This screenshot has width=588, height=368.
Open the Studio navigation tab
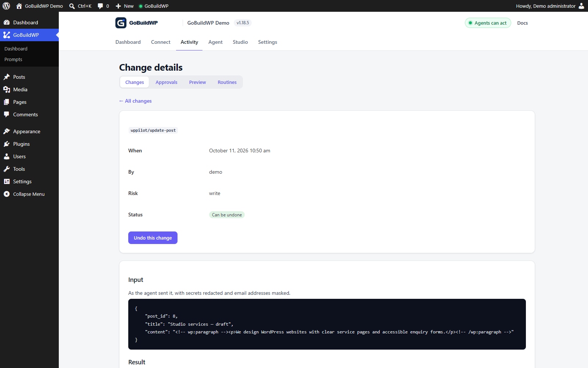pyautogui.click(x=240, y=42)
